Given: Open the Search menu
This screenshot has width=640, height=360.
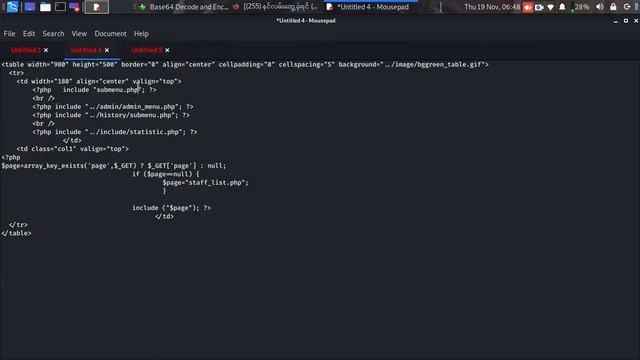Looking at the screenshot, I should pos(53,33).
